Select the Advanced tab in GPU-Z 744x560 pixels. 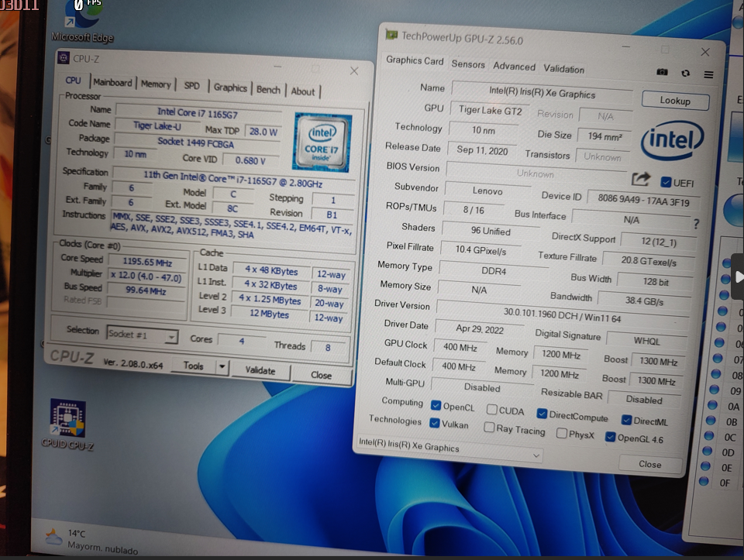pyautogui.click(x=514, y=67)
